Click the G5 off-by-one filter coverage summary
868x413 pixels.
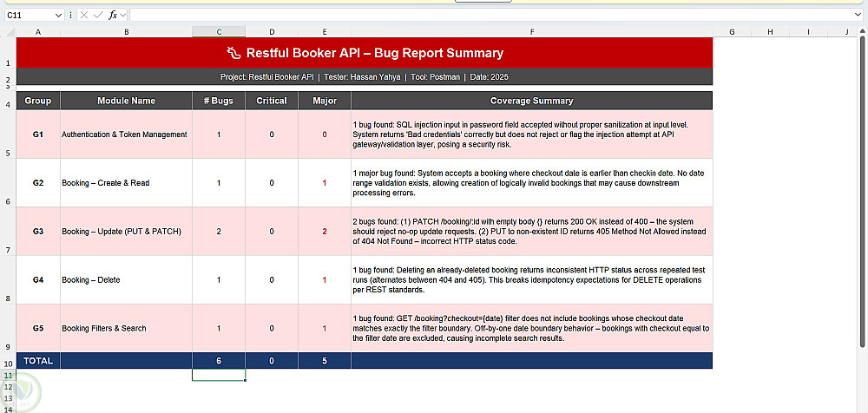pos(532,328)
